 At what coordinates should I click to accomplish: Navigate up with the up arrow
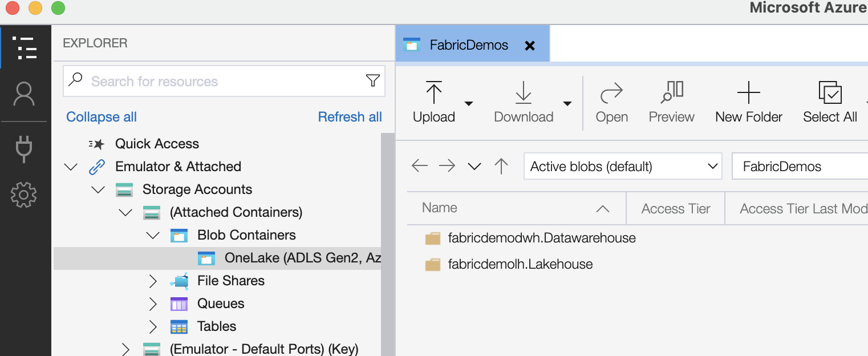[x=501, y=166]
